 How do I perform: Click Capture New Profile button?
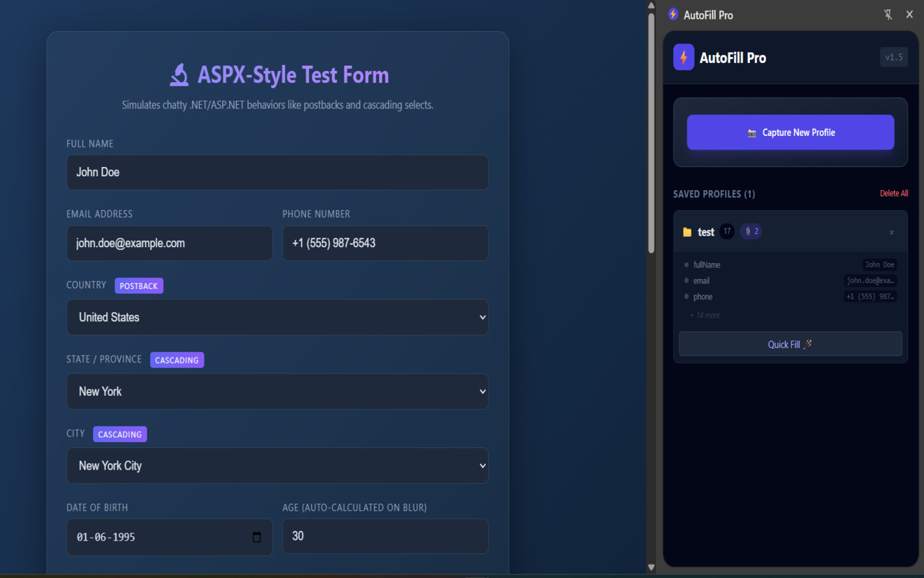click(790, 132)
